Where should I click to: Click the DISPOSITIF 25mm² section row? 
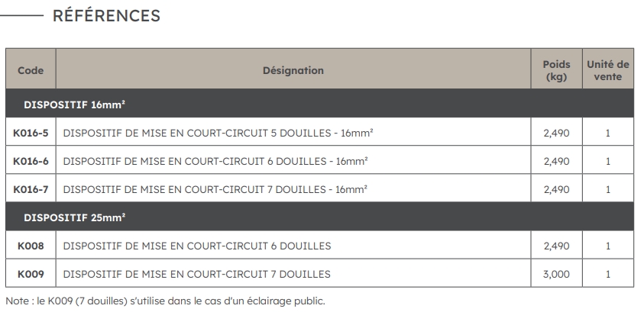click(x=75, y=217)
